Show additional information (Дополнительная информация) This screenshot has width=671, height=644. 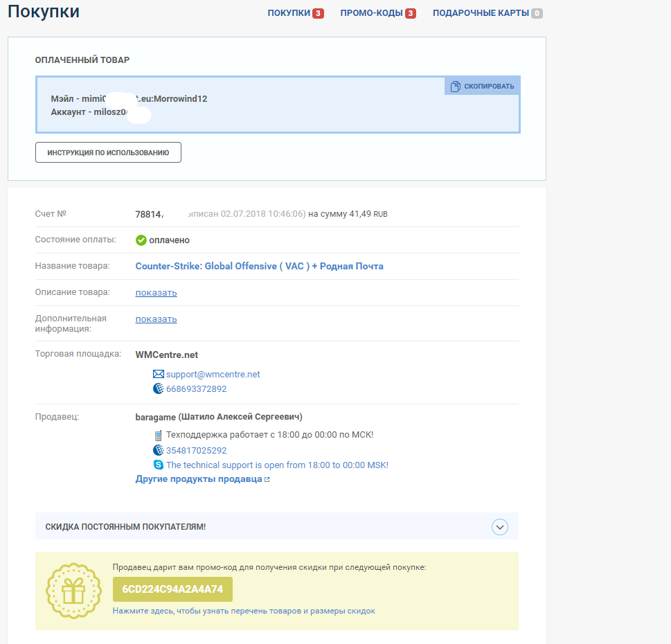(156, 319)
